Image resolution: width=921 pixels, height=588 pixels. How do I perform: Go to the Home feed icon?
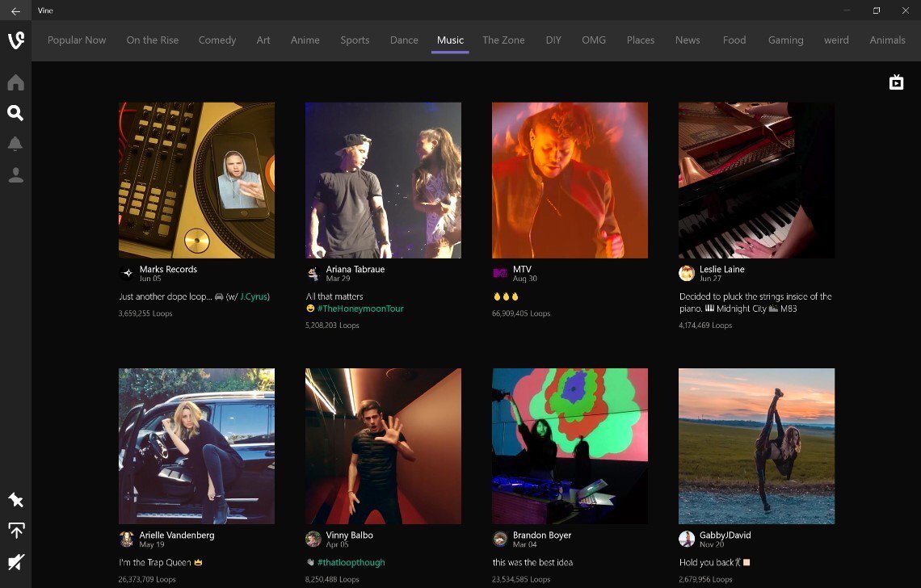(x=15, y=83)
